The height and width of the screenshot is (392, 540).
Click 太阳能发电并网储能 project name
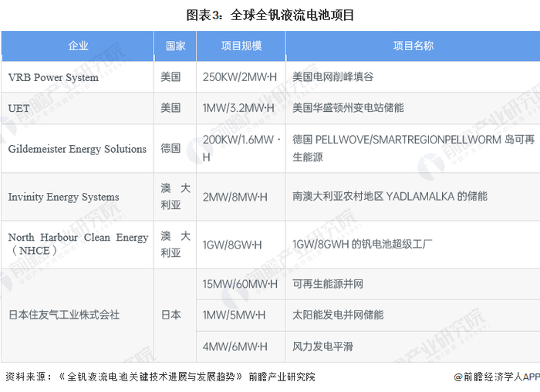(338, 315)
